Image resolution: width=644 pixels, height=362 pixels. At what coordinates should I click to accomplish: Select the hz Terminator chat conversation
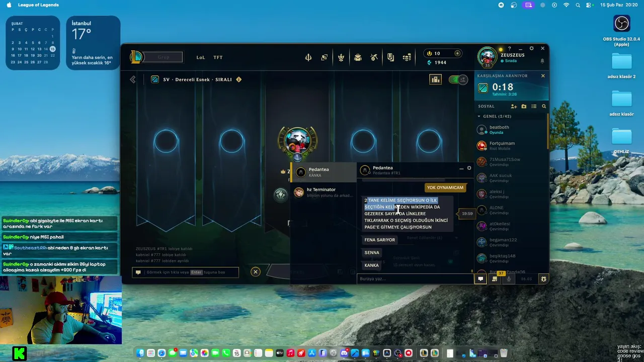[324, 193]
